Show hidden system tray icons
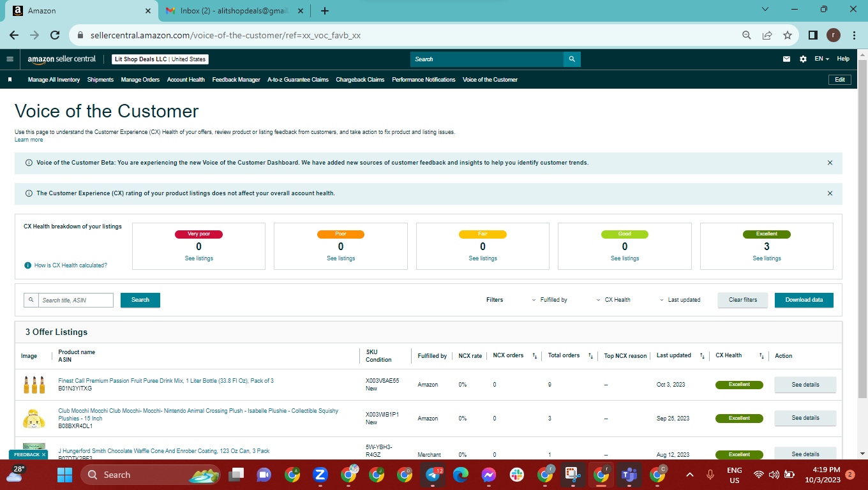The image size is (868, 490). pos(690,475)
